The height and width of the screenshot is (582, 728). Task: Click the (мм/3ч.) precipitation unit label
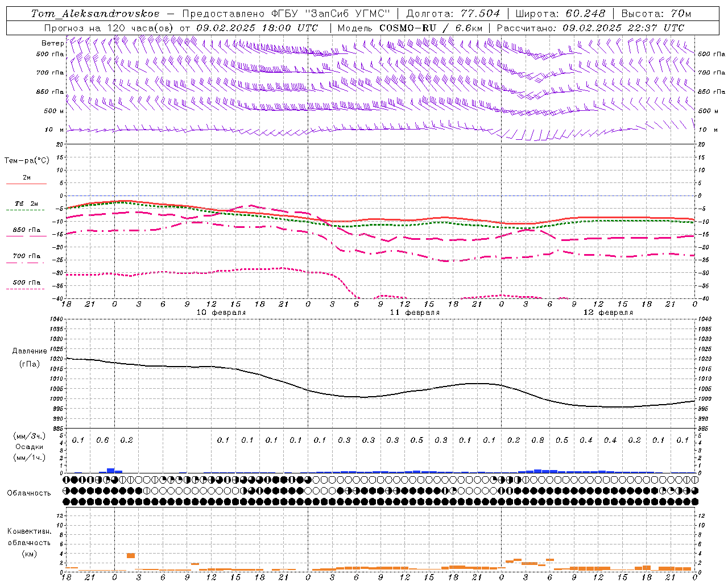(30, 436)
